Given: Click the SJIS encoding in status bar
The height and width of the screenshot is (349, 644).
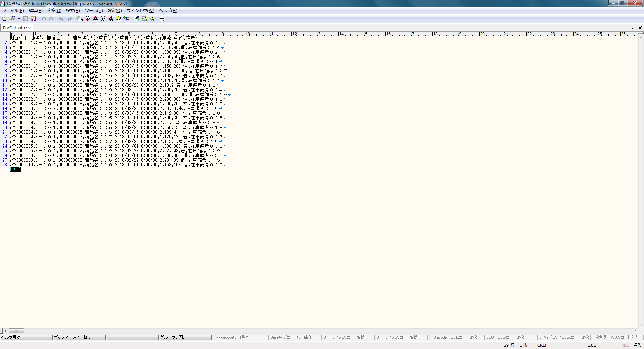Looking at the screenshot, I should 592,345.
